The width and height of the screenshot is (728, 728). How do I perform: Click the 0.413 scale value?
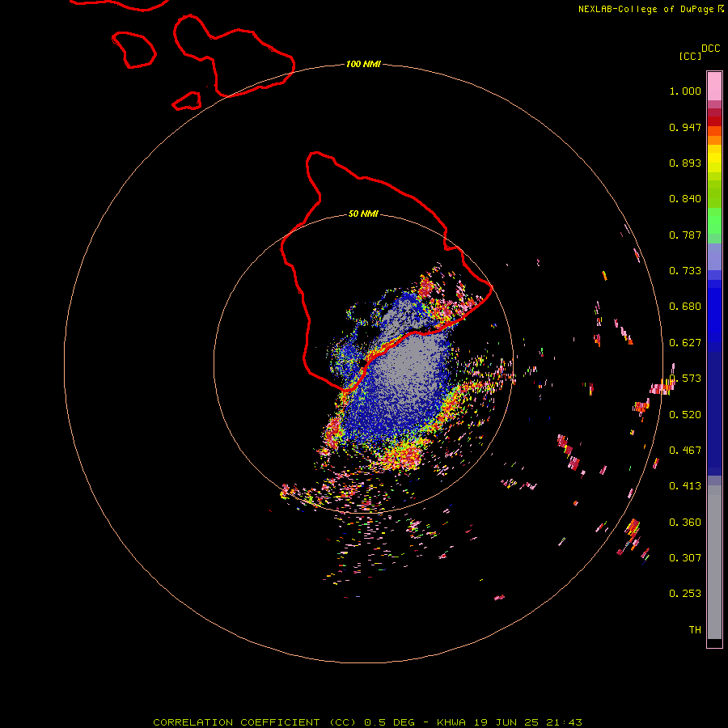(685, 486)
